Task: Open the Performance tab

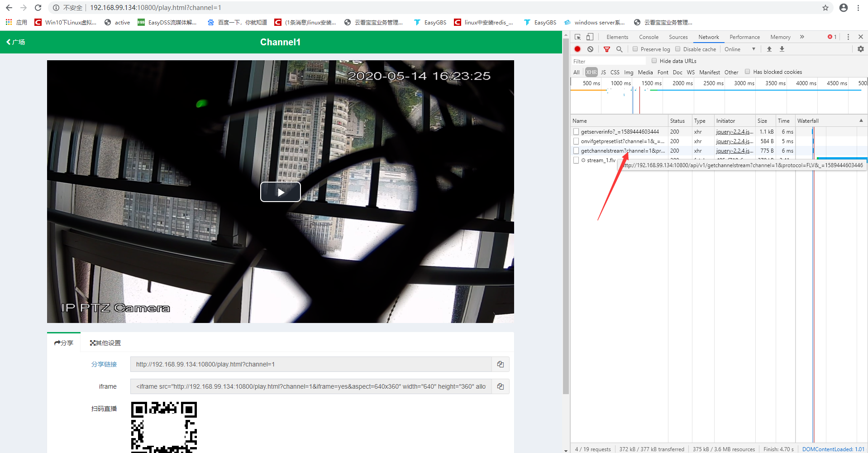Action: 744,37
